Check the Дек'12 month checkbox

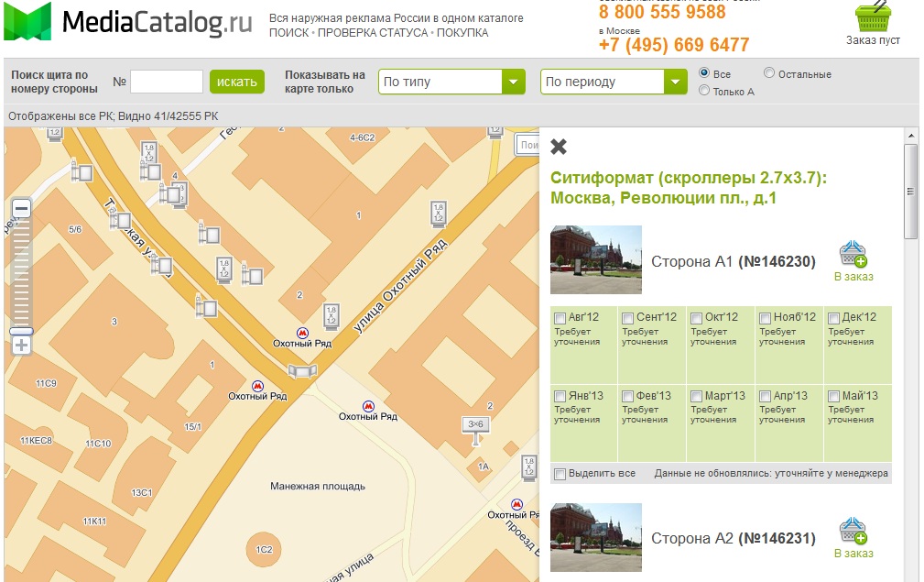coord(834,318)
